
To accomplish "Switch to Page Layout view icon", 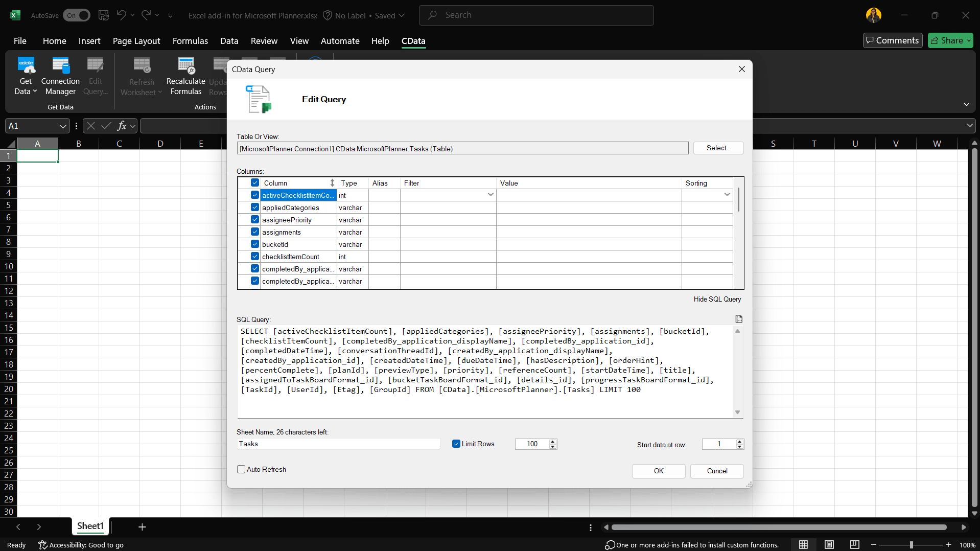I will [829, 545].
